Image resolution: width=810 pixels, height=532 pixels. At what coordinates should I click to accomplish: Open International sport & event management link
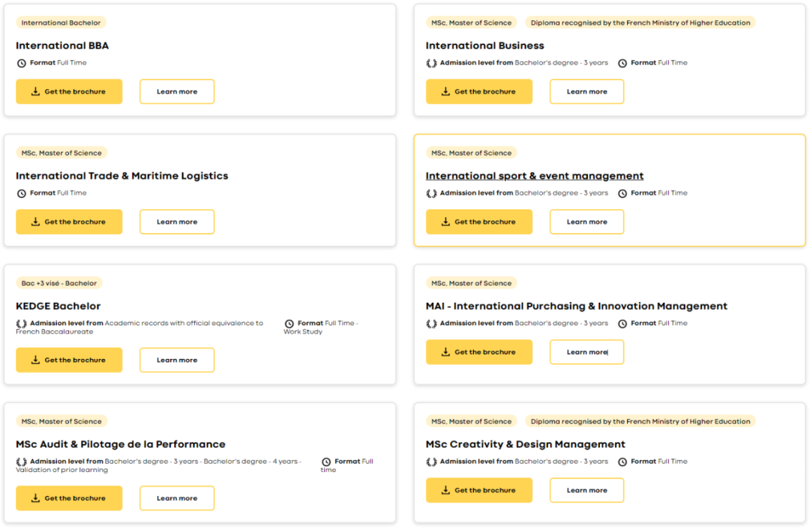(534, 176)
